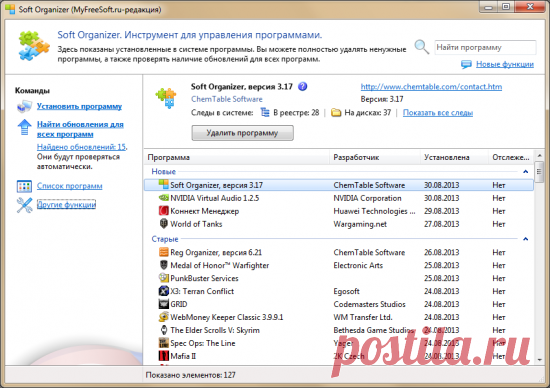Click the install program computer icon

coord(24,106)
